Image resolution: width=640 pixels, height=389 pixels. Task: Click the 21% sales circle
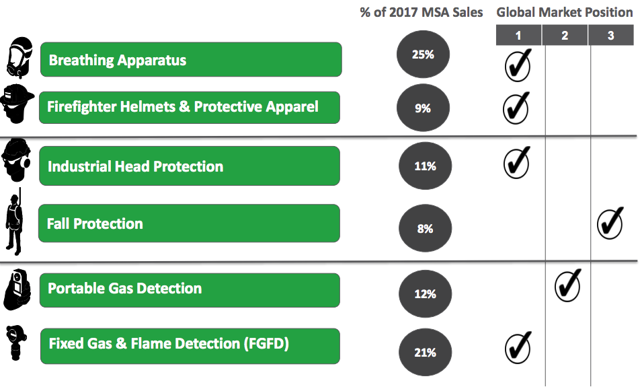[x=425, y=352]
